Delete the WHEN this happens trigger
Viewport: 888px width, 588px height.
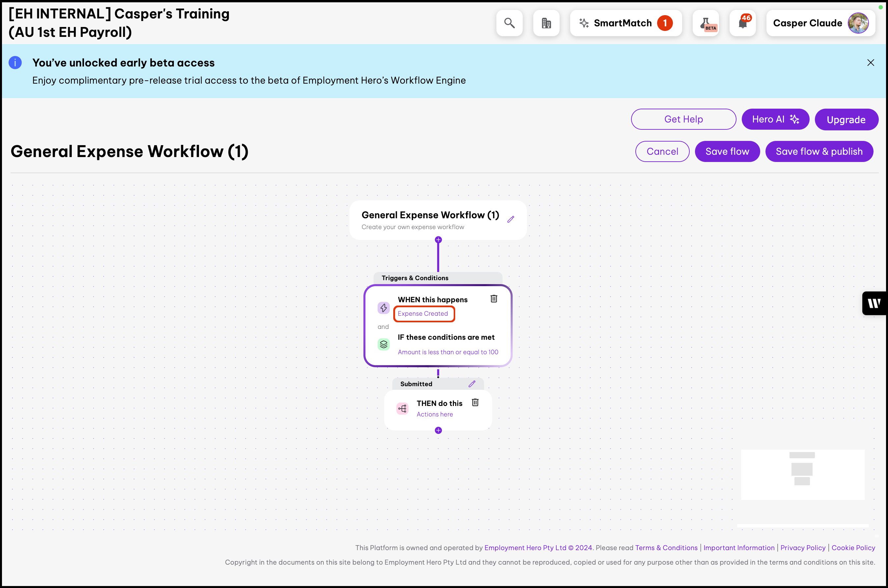coord(494,299)
